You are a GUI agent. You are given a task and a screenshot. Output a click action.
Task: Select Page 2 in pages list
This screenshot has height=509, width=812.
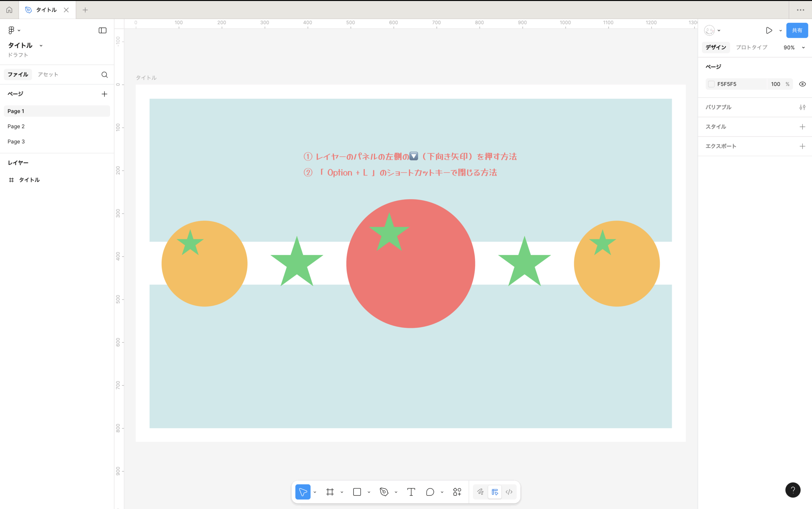16,126
